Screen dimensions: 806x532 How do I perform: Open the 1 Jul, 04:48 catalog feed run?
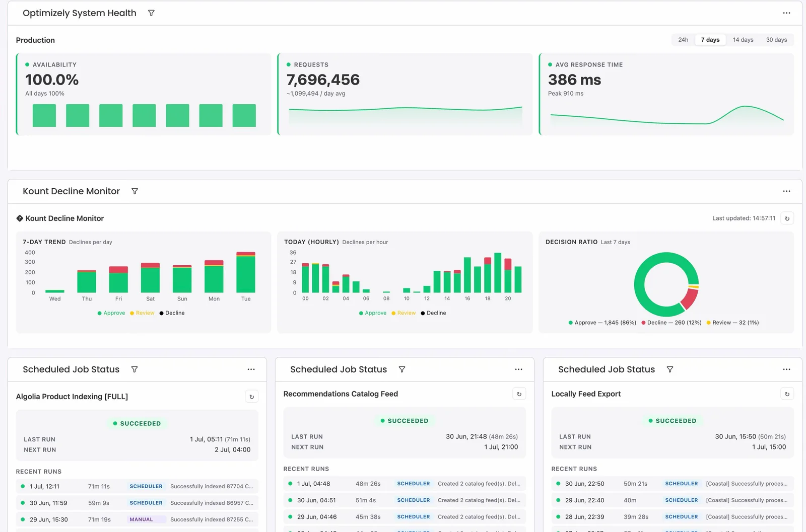pyautogui.click(x=405, y=484)
